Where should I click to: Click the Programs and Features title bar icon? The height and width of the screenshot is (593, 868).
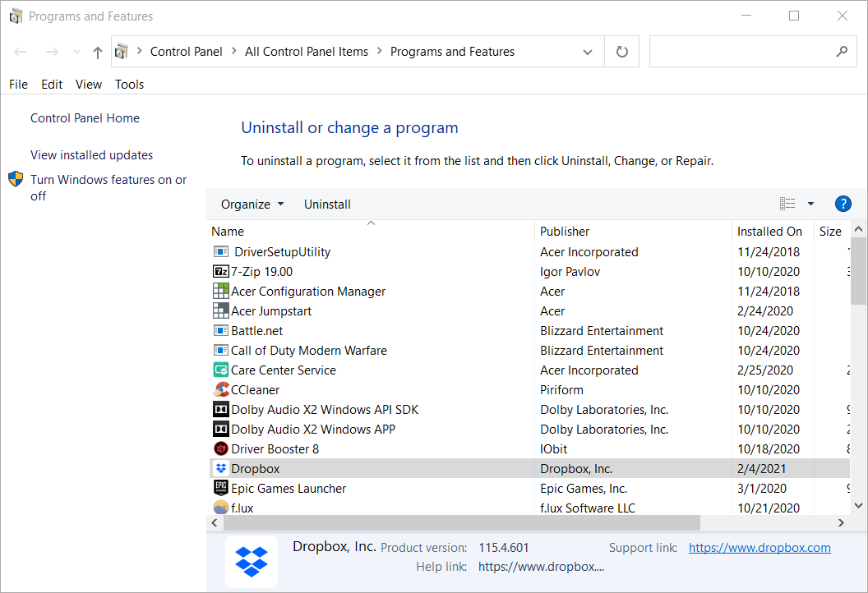click(x=16, y=16)
